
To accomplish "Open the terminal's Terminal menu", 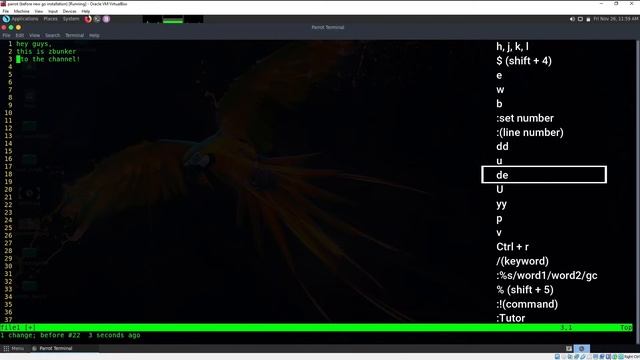I will click(75, 36).
